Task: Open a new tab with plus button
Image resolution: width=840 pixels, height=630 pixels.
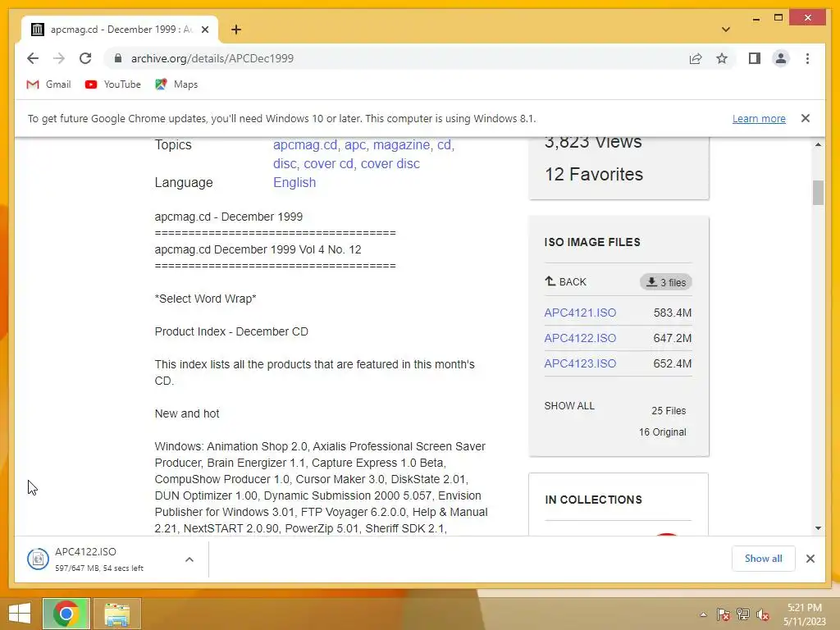Action: (x=235, y=30)
